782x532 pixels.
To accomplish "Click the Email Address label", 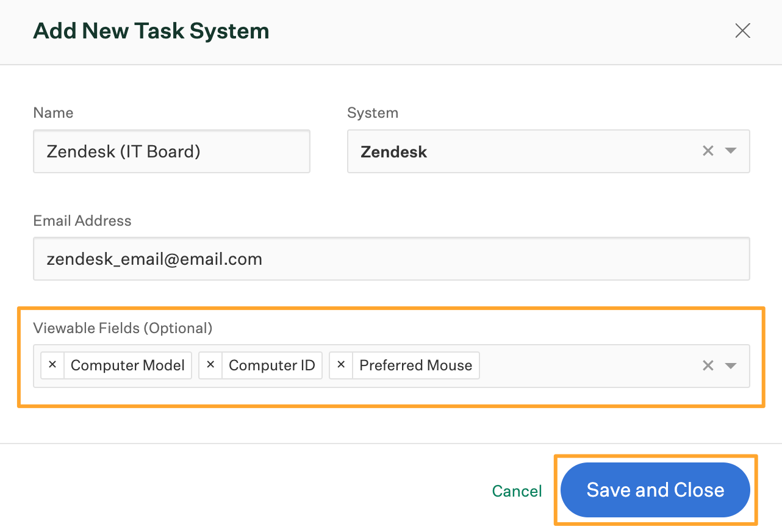I will coord(82,221).
